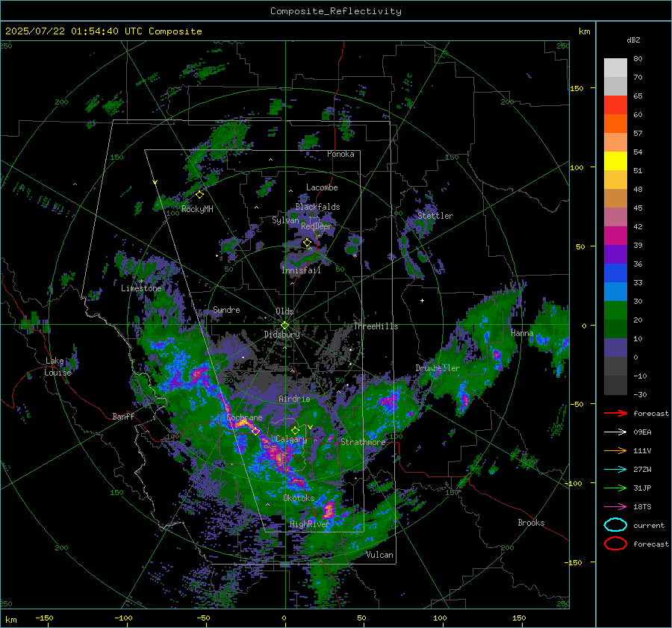Select the slate-purple swatch between 10 and 0
This screenshot has height=628, width=672.
(x=615, y=347)
